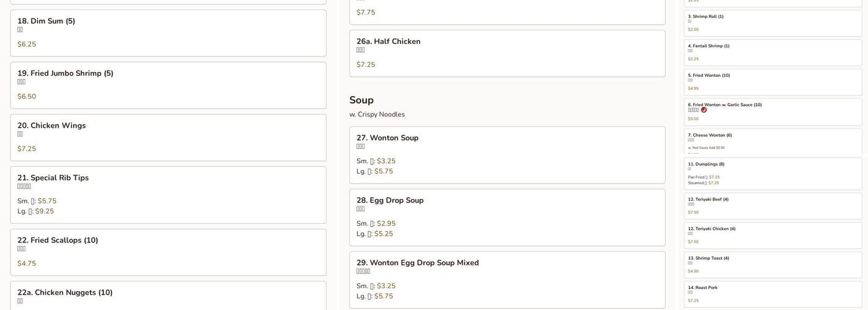Click the Soup section heading

361,100
